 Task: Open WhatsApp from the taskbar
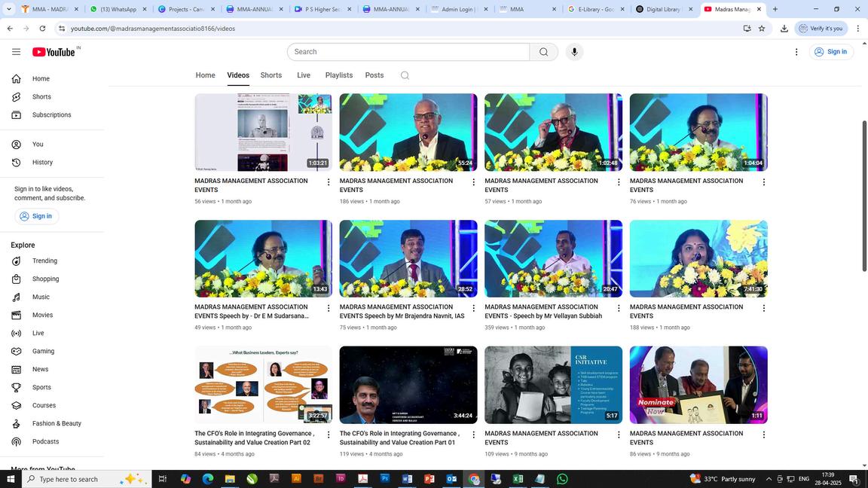[562, 479]
